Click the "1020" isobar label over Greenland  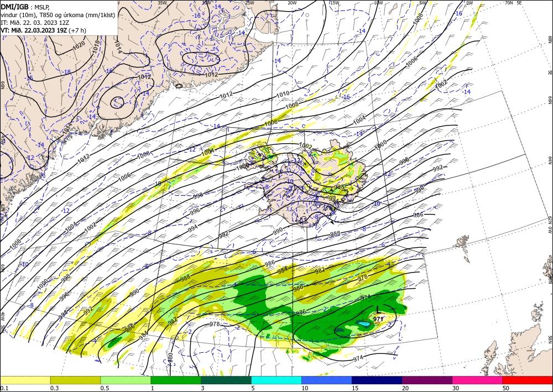[x=79, y=45]
